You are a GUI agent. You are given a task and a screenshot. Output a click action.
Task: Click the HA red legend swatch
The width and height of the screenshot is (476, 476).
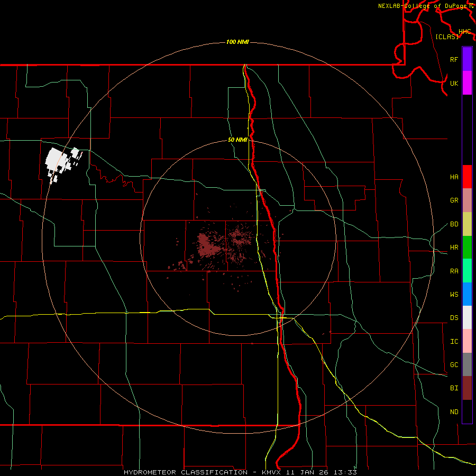point(467,177)
